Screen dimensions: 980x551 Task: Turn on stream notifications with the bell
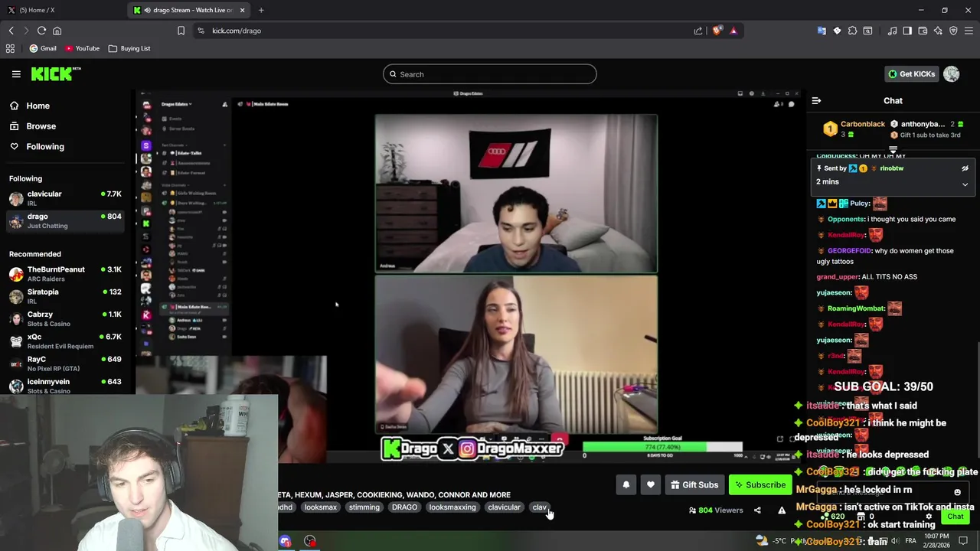(x=626, y=484)
